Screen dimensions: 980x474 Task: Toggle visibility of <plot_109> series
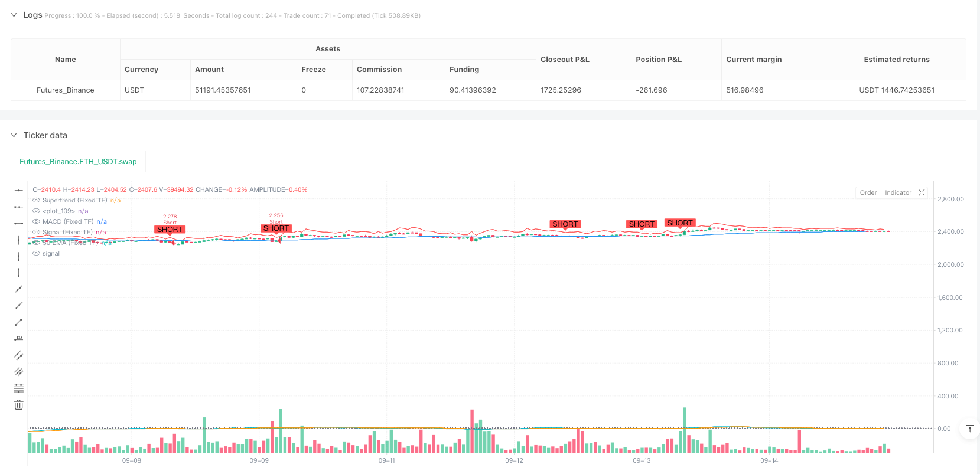coord(36,211)
